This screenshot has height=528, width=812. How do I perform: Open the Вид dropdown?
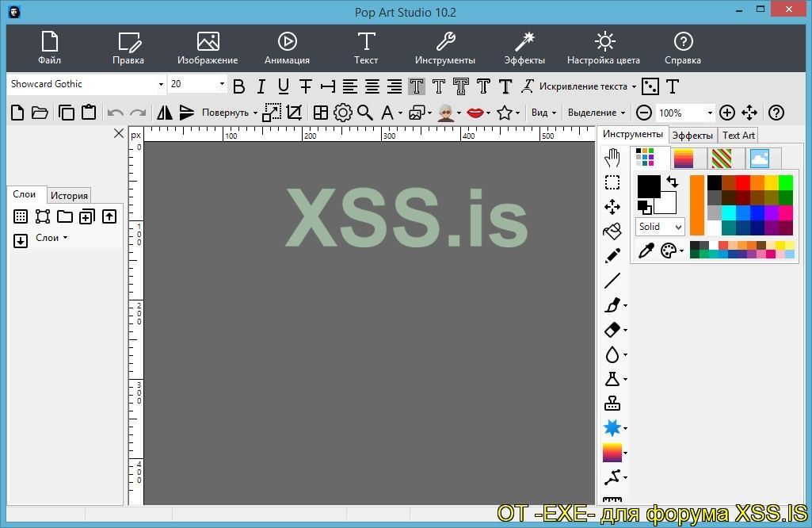pyautogui.click(x=543, y=113)
